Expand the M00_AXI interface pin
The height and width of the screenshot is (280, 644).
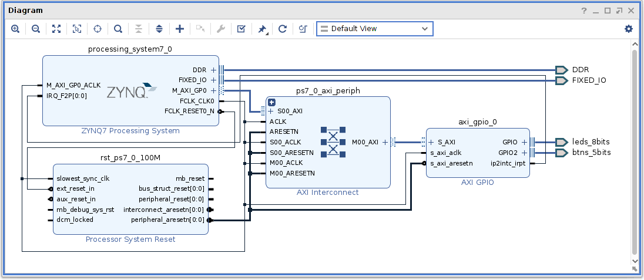(x=385, y=142)
